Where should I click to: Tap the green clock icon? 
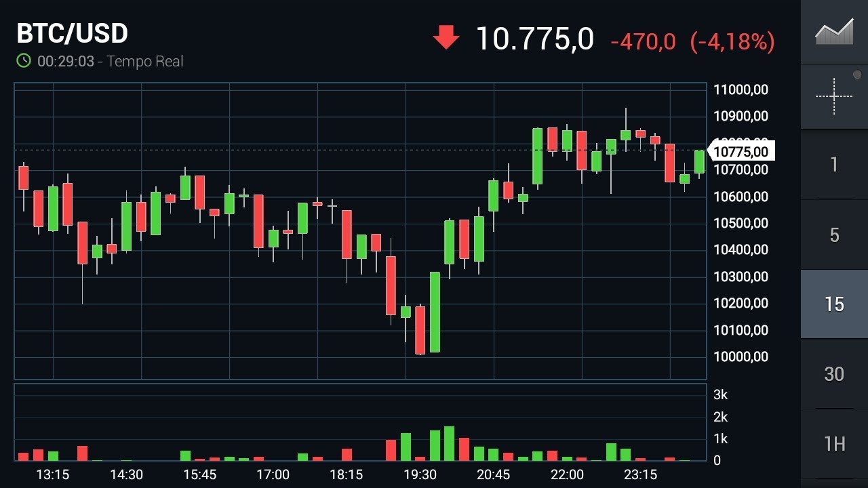24,61
